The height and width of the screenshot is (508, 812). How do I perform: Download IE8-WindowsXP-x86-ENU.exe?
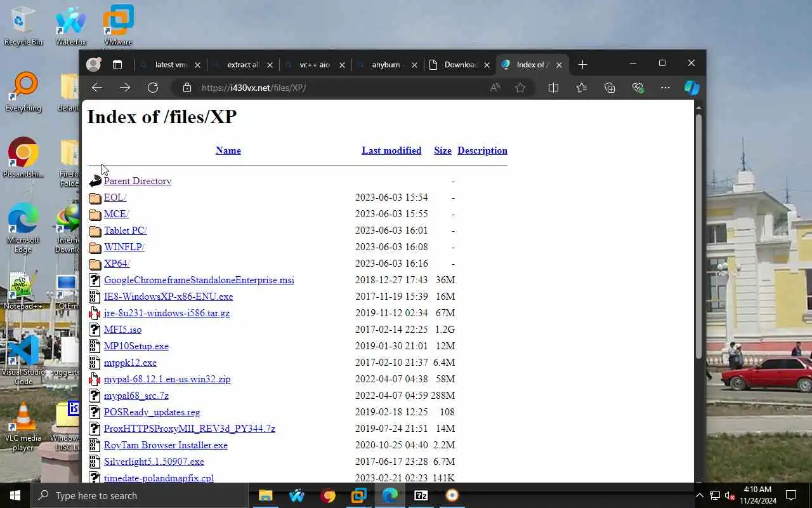click(x=169, y=297)
